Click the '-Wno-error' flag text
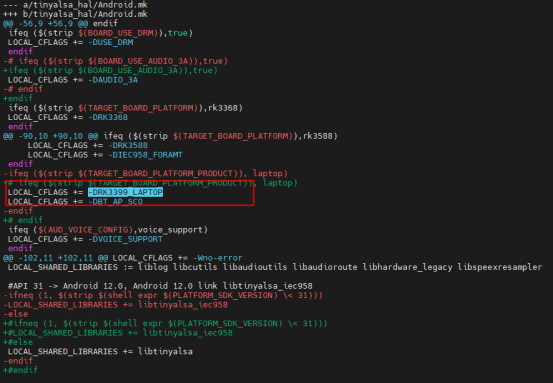 218,258
